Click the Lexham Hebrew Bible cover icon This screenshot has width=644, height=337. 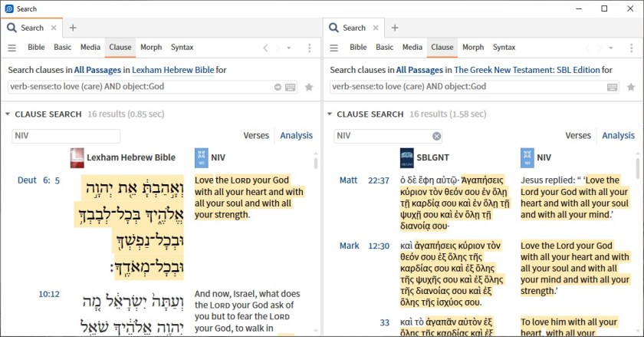click(77, 158)
